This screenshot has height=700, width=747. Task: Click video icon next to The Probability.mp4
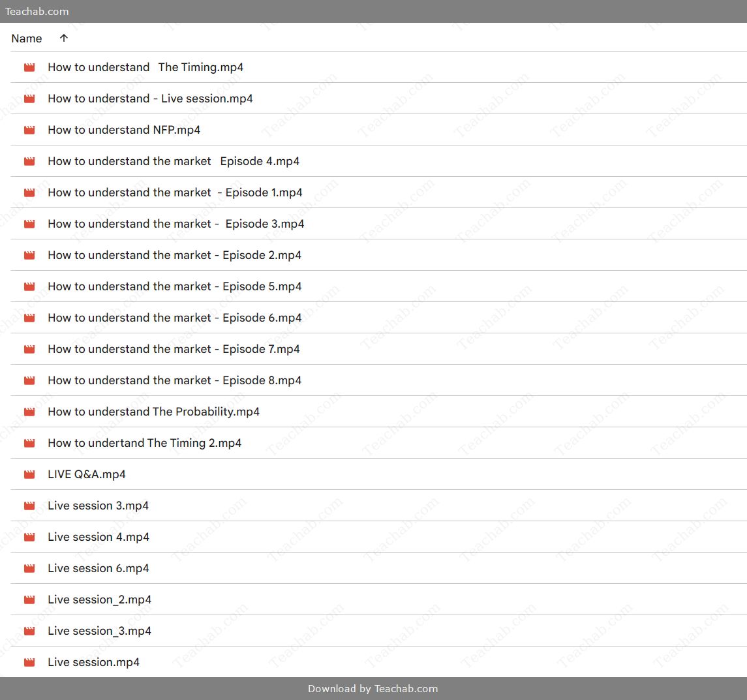coord(29,412)
